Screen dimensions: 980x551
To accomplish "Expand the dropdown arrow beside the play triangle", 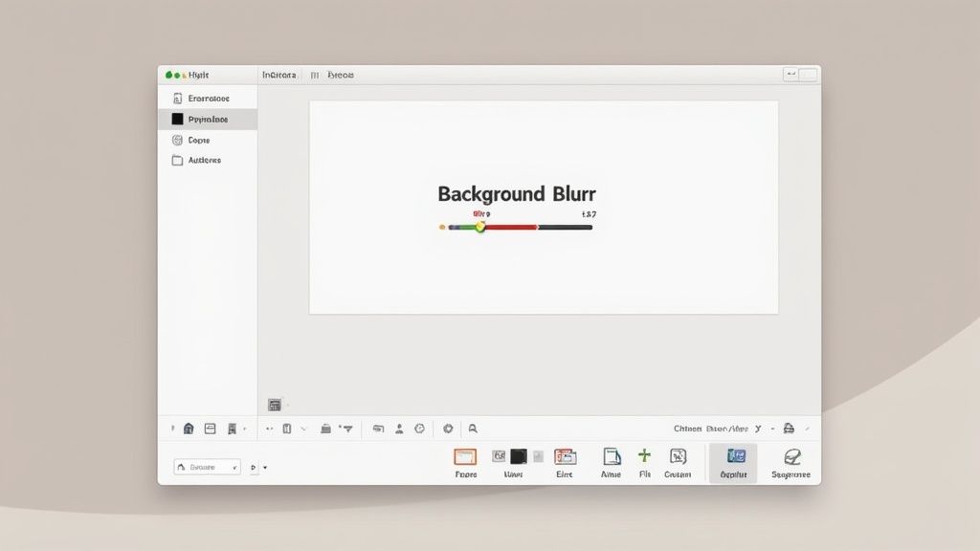I will point(265,468).
